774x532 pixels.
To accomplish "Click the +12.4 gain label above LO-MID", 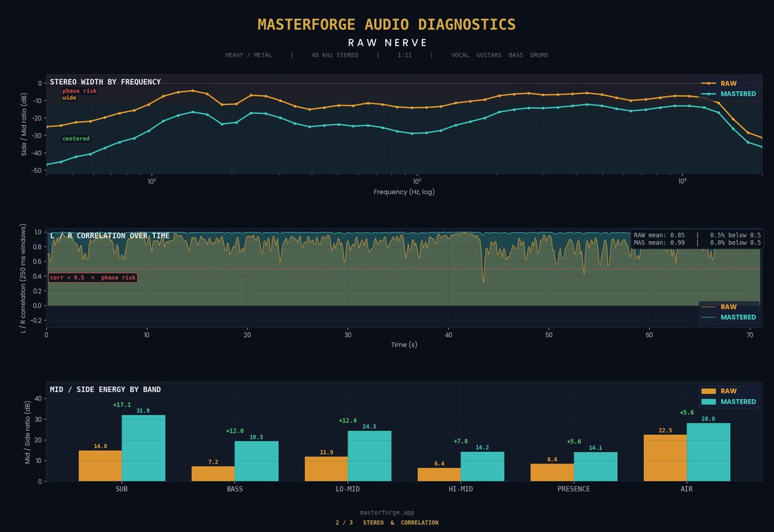I will [348, 420].
